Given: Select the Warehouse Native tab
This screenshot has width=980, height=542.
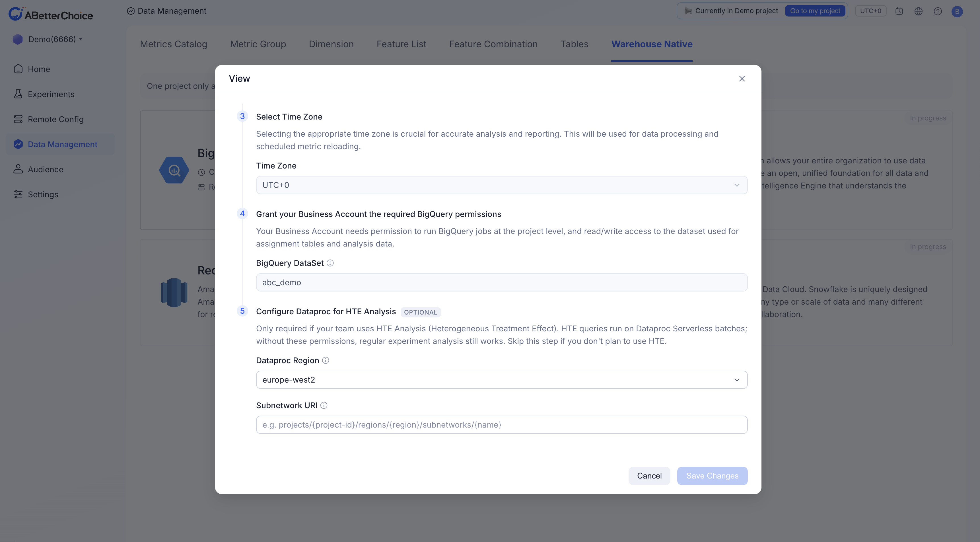Looking at the screenshot, I should coord(652,44).
